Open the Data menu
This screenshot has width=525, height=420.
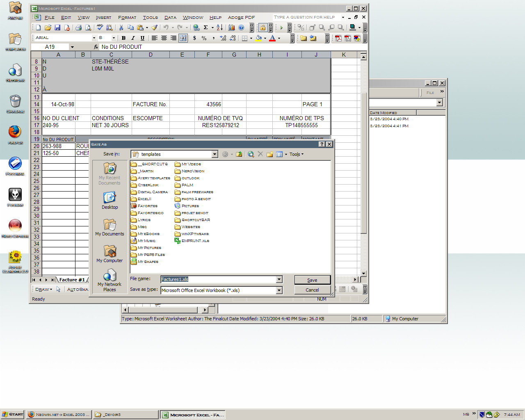point(170,18)
